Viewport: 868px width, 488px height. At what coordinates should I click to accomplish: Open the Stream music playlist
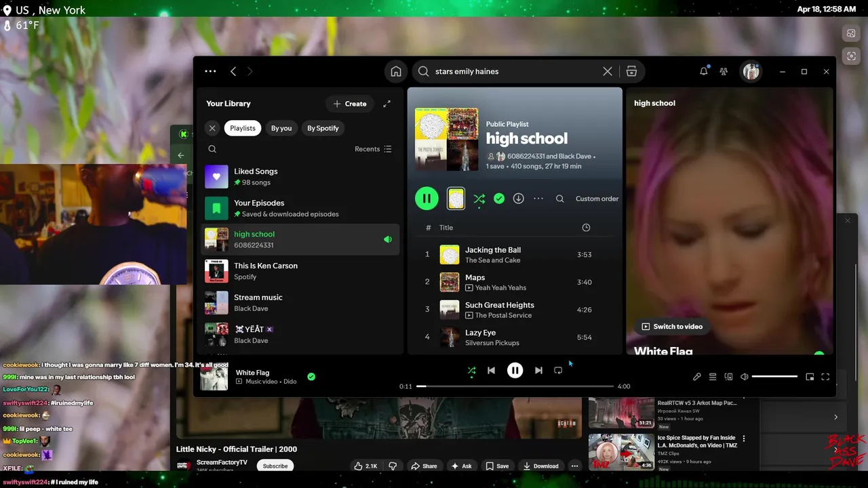coord(301,302)
